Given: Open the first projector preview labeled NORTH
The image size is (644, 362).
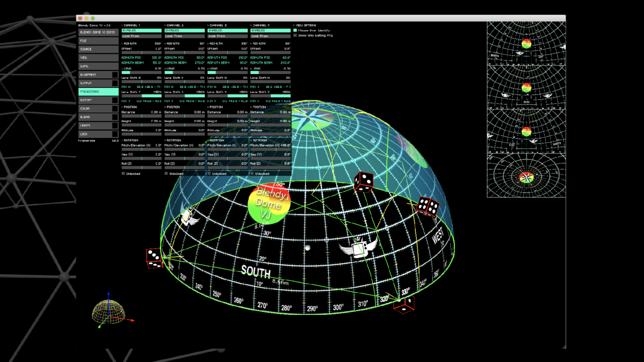Looking at the screenshot, I should (x=526, y=43).
